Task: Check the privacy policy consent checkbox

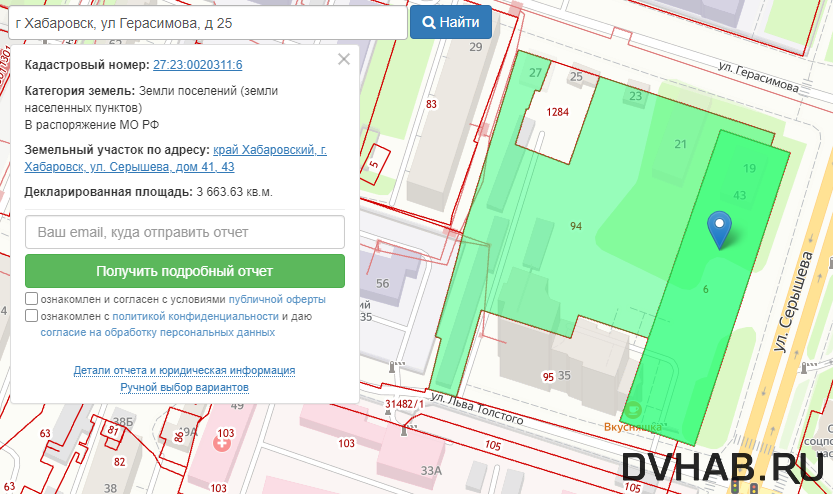Action: click(31, 316)
